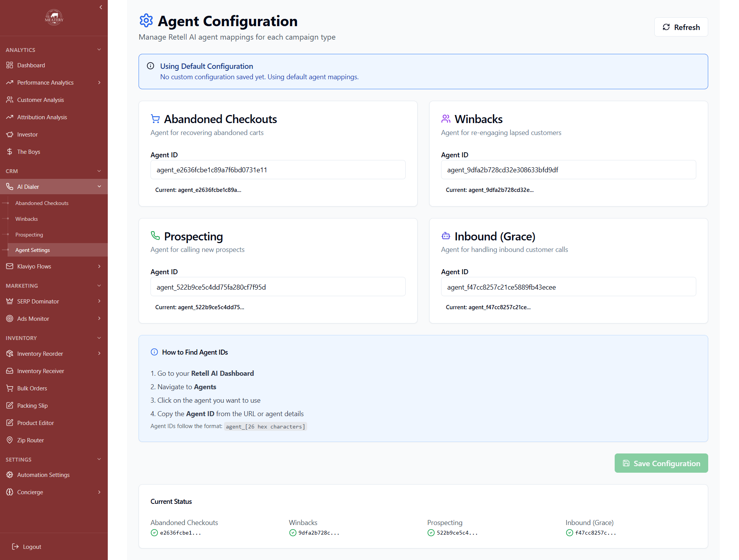Select the Ads Monitor target icon
The height and width of the screenshot is (560, 739).
[x=10, y=318]
